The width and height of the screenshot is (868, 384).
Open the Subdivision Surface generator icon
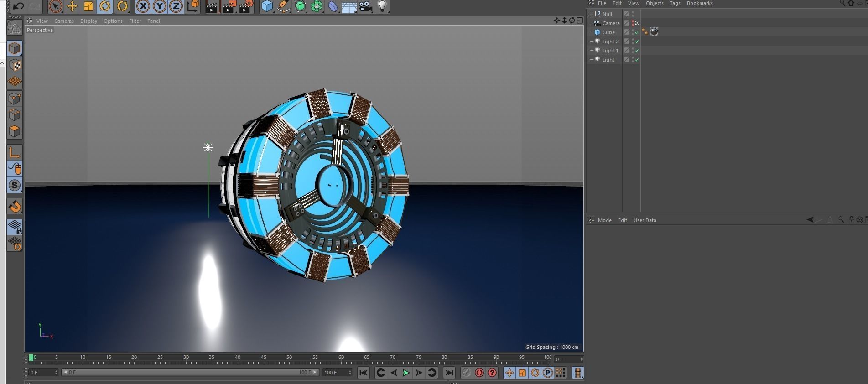point(300,6)
